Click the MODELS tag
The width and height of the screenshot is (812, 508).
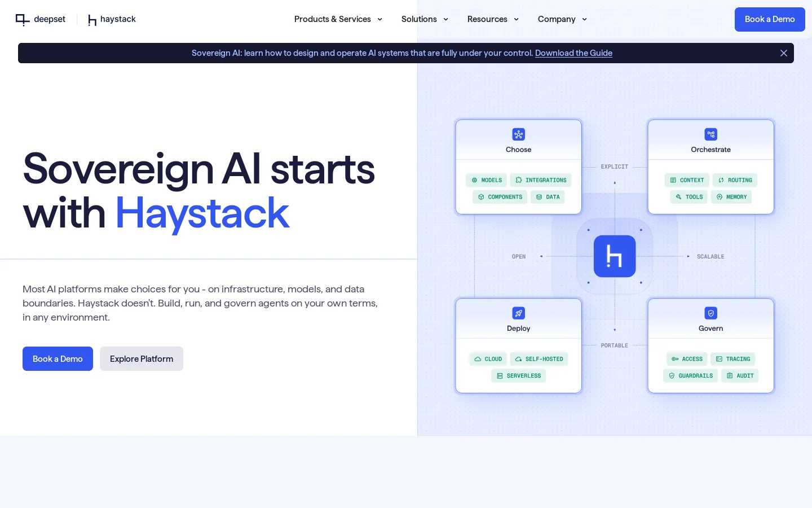[x=486, y=180]
